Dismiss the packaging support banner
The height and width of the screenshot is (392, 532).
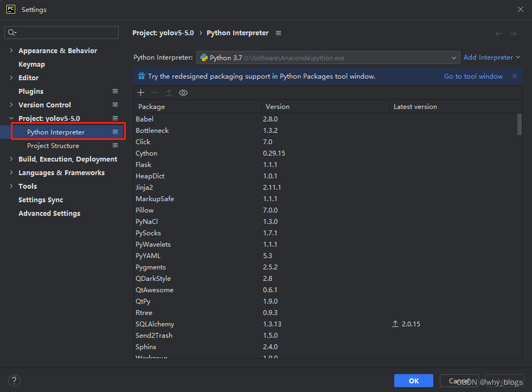pyautogui.click(x=515, y=76)
